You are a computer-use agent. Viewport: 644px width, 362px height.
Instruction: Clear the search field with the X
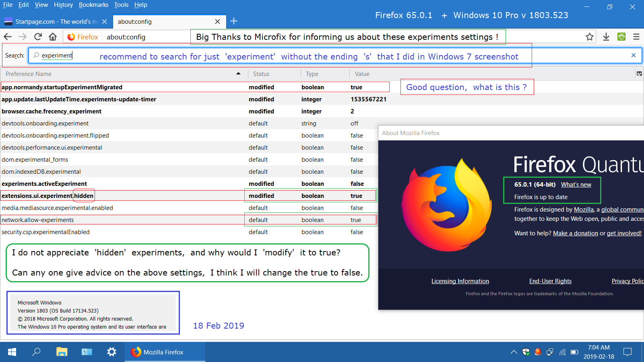(x=634, y=55)
